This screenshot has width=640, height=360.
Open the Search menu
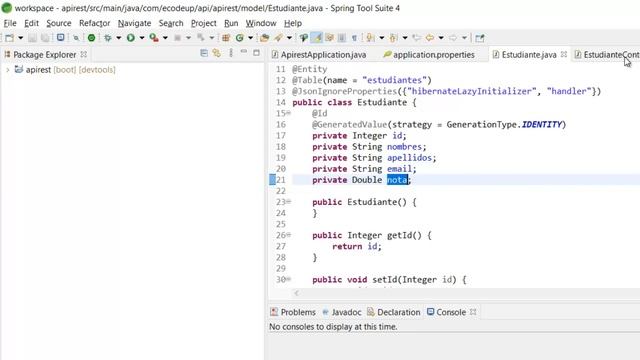pyautogui.click(x=171, y=23)
